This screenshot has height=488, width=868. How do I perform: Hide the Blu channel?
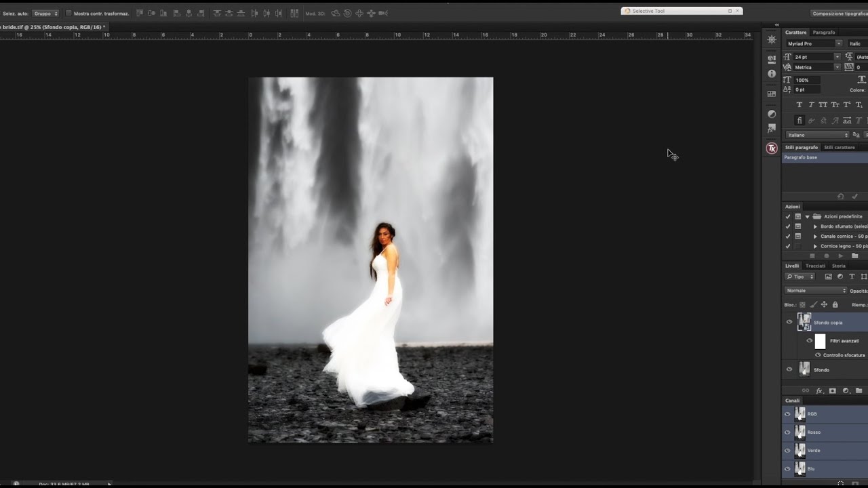(x=787, y=468)
